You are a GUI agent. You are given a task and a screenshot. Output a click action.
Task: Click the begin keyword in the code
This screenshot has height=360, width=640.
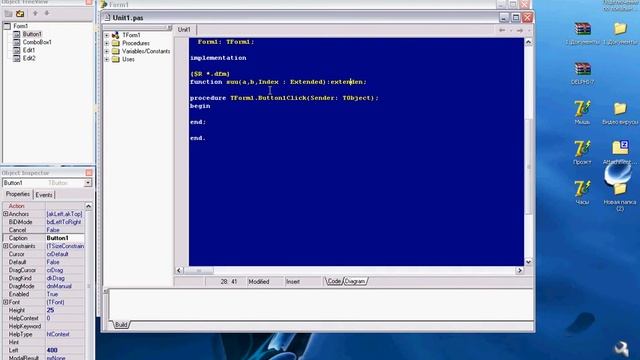tap(200, 106)
